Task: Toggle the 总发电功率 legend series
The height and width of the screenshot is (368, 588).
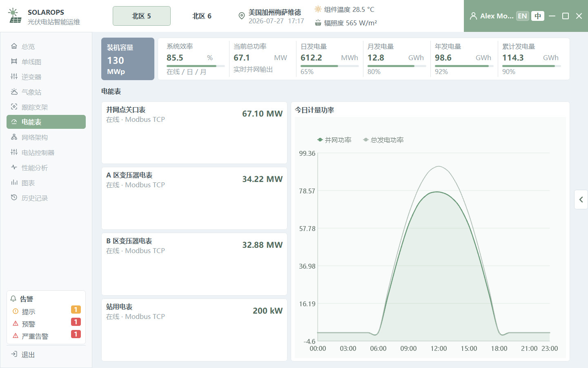Action: coord(383,140)
